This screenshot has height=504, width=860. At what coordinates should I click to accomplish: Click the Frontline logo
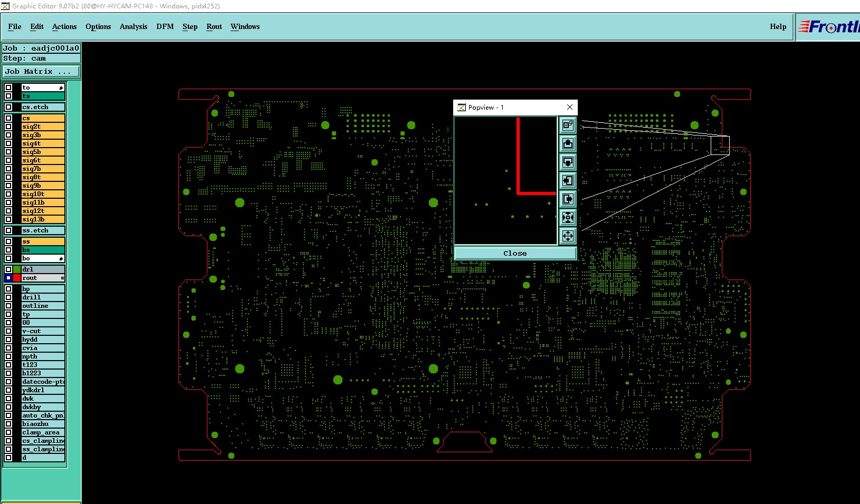click(x=829, y=26)
